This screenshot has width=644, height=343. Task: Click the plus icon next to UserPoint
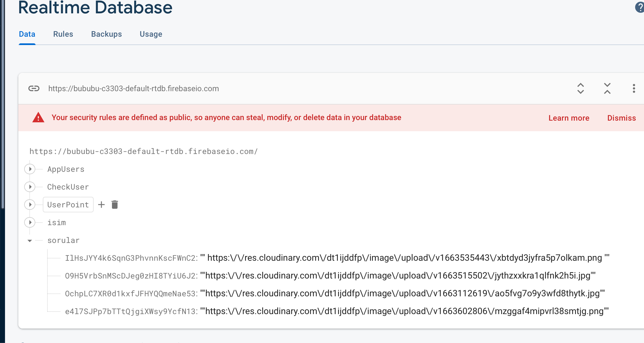click(101, 205)
